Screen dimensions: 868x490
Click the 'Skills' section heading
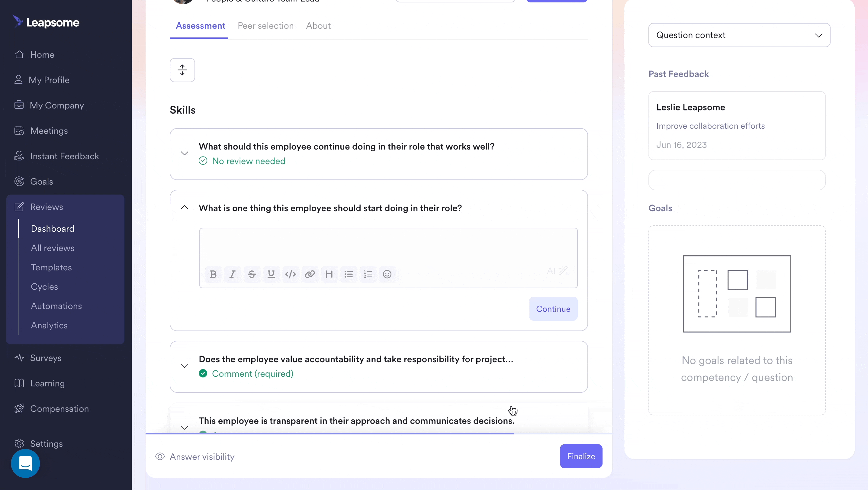[183, 110]
